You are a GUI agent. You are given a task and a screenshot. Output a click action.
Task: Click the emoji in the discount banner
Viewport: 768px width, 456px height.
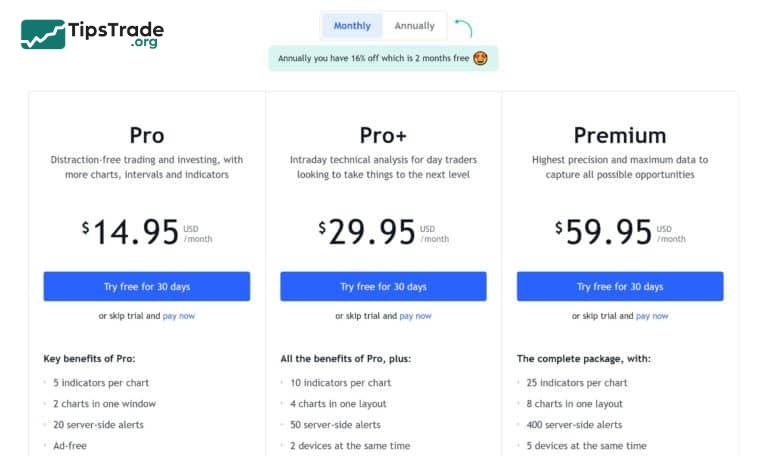tap(482, 58)
